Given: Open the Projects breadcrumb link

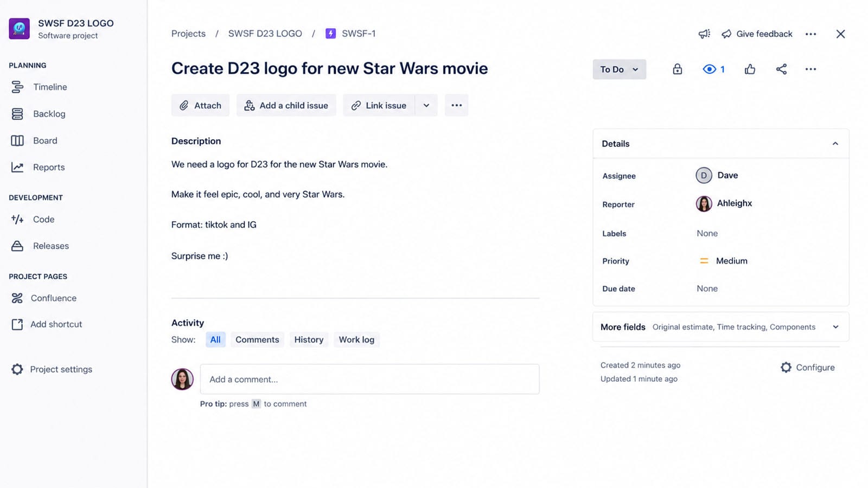Looking at the screenshot, I should point(188,34).
